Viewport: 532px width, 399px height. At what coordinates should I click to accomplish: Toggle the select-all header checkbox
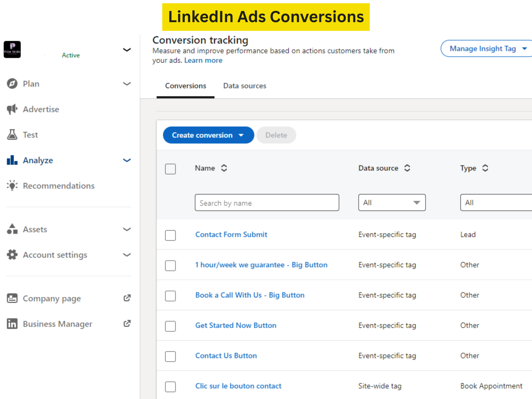click(170, 169)
